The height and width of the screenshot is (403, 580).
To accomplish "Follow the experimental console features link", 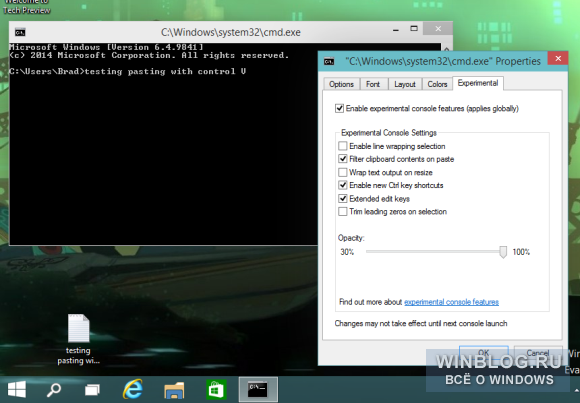I will pyautogui.click(x=451, y=302).
